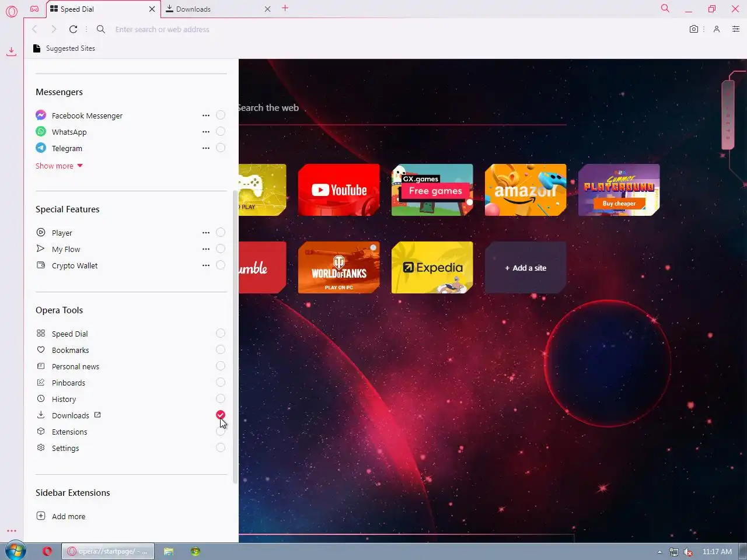Viewport: 747px width, 560px height.
Task: Enable Player in sidebar
Action: [221, 232]
